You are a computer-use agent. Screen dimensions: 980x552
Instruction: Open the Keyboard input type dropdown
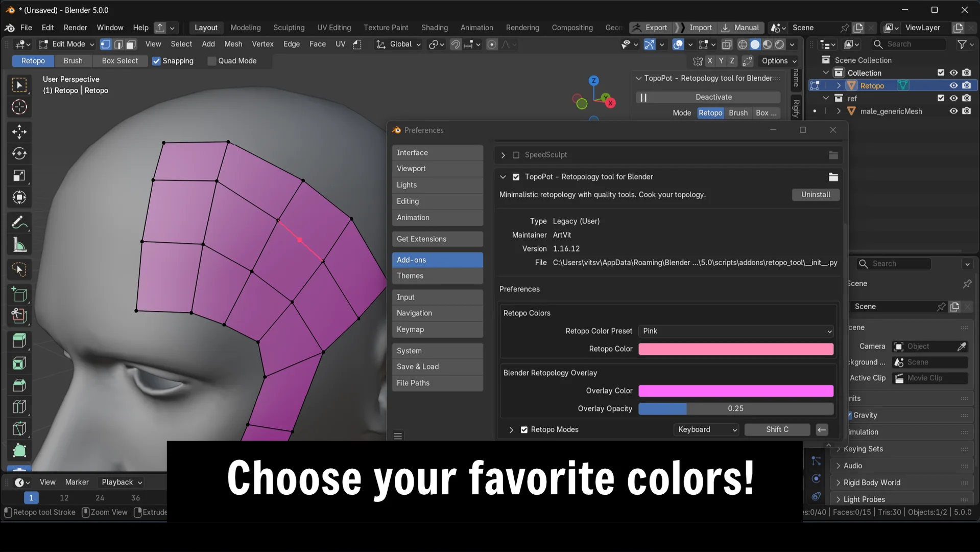[707, 430]
